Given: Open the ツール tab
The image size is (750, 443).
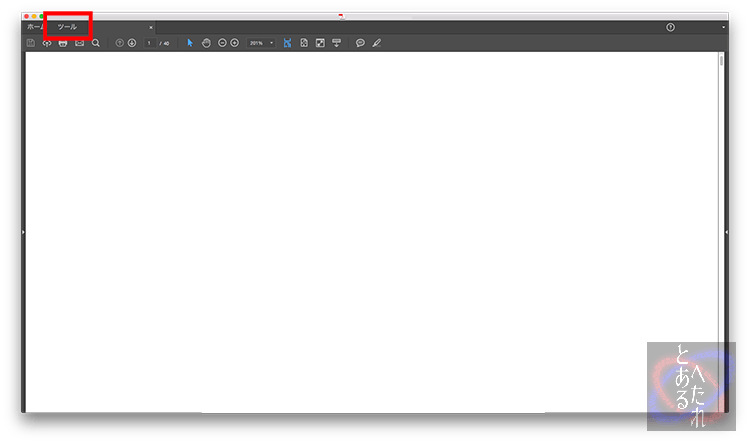Looking at the screenshot, I should [x=67, y=27].
